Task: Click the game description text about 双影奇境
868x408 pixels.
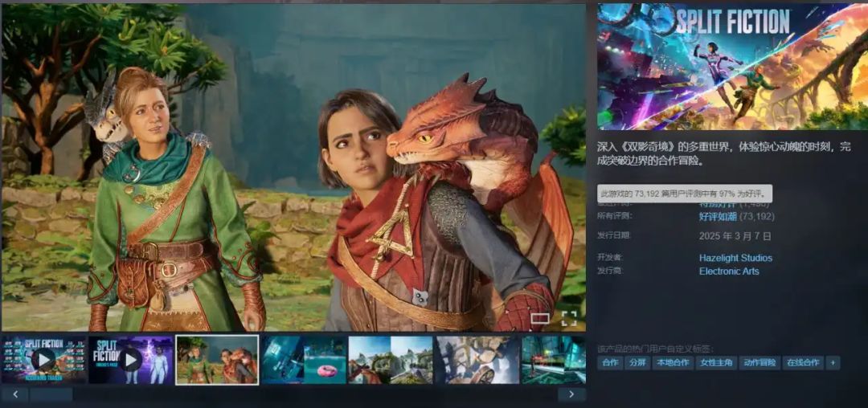Action: click(x=723, y=154)
